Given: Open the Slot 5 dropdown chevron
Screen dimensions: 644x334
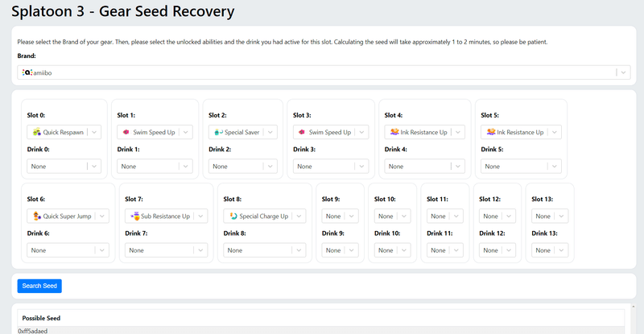Looking at the screenshot, I should coord(555,132).
